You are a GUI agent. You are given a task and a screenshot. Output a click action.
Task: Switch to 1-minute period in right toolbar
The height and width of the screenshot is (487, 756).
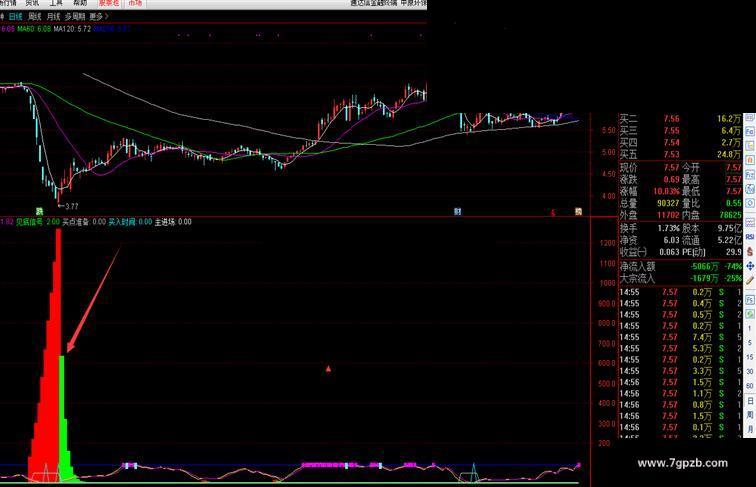[x=750, y=328]
